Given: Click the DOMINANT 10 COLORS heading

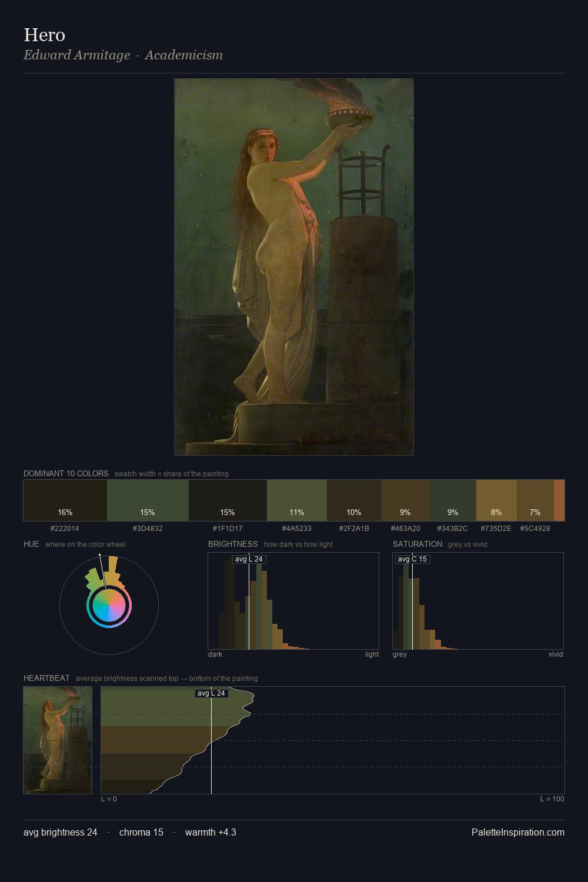Looking at the screenshot, I should click(x=66, y=473).
